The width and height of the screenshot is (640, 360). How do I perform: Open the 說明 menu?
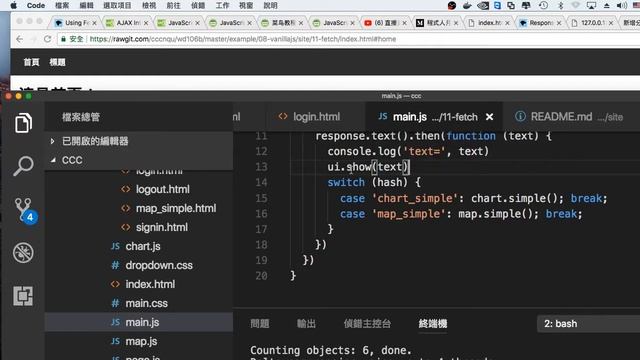[271, 5]
